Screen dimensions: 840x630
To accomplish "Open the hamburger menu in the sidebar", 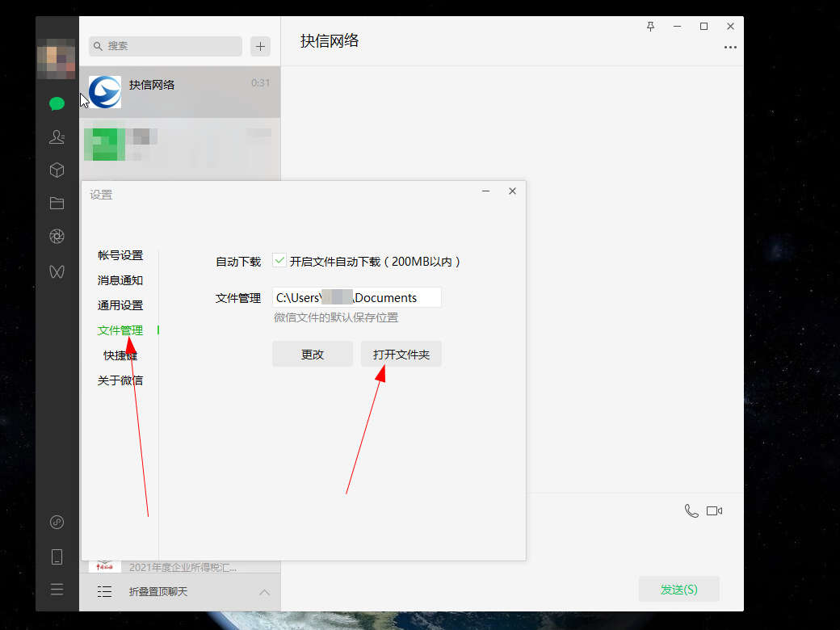I will click(57, 590).
